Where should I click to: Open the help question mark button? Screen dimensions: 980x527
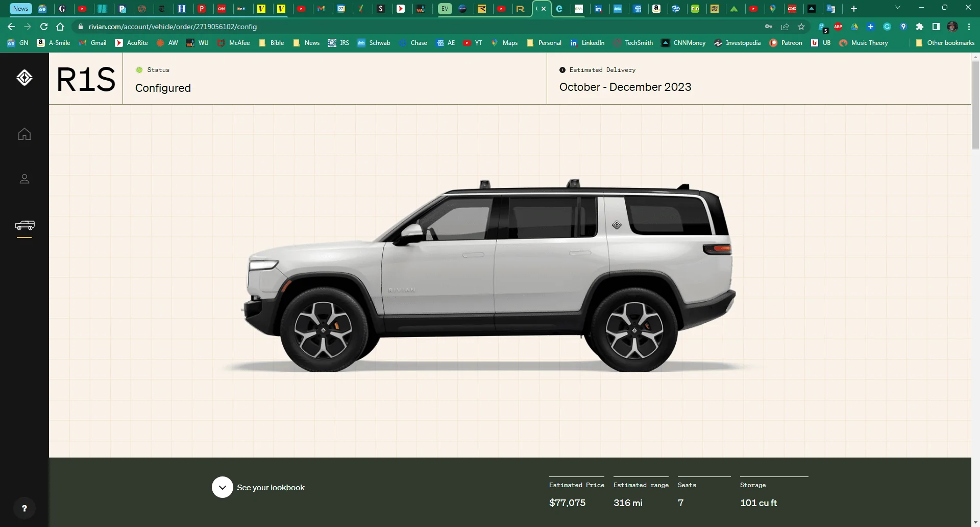click(24, 508)
